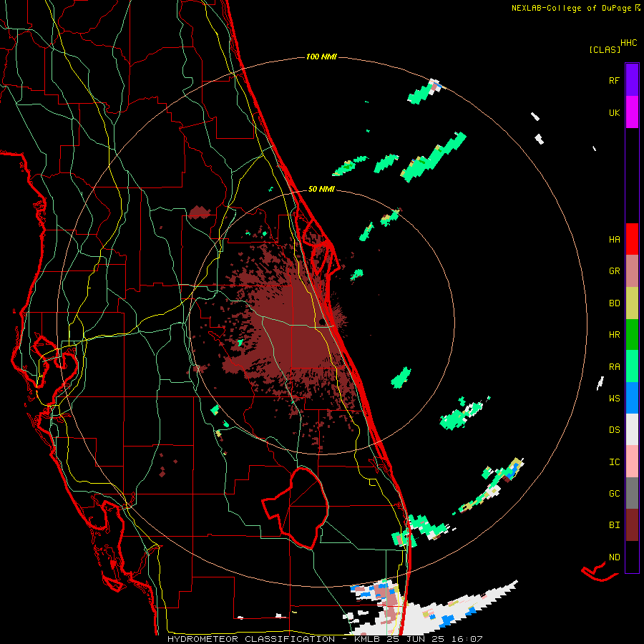Click the IC pink legend swatch
Screen dimensions: 644x644
tap(632, 462)
